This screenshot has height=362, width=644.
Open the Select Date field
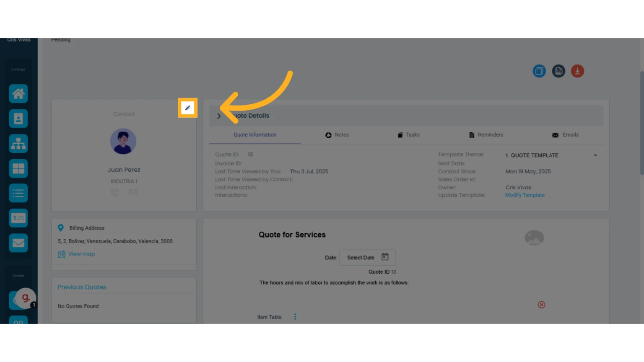[367, 257]
